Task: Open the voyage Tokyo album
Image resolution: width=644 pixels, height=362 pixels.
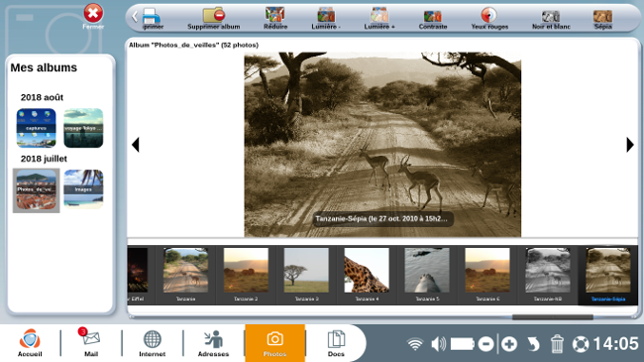Action: 83,128
